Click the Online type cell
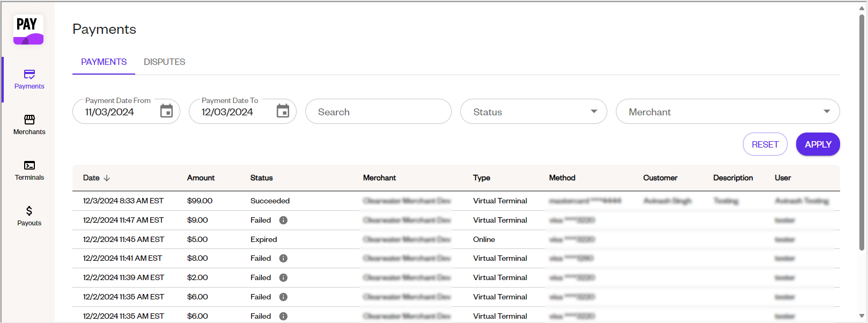868x323 pixels. pyautogui.click(x=484, y=239)
